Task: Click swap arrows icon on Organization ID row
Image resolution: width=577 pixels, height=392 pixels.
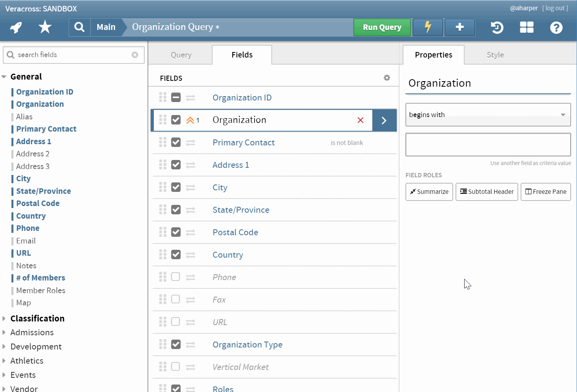Action: [190, 97]
